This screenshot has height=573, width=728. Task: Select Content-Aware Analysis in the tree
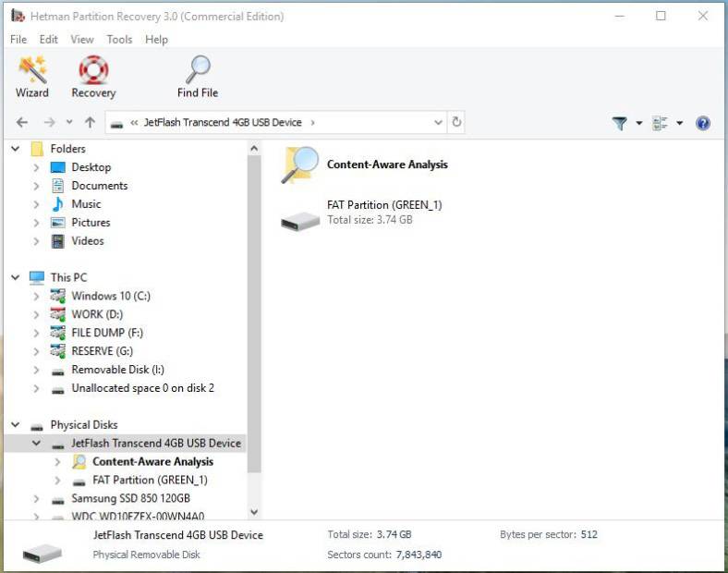tap(152, 461)
